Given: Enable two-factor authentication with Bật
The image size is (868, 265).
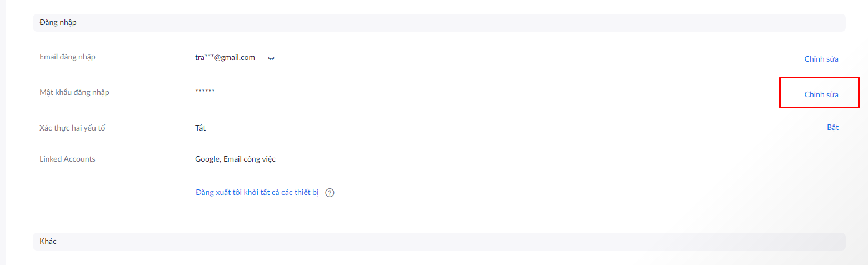Looking at the screenshot, I should click(832, 127).
